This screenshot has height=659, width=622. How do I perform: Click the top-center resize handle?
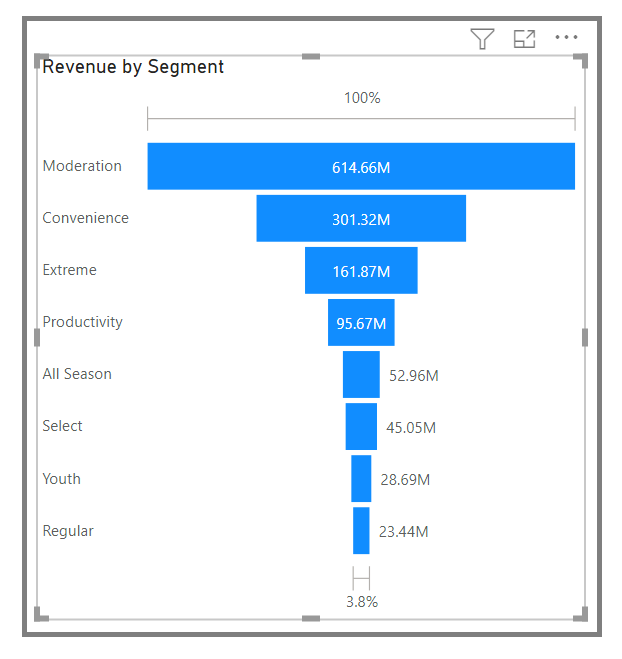(311, 56)
